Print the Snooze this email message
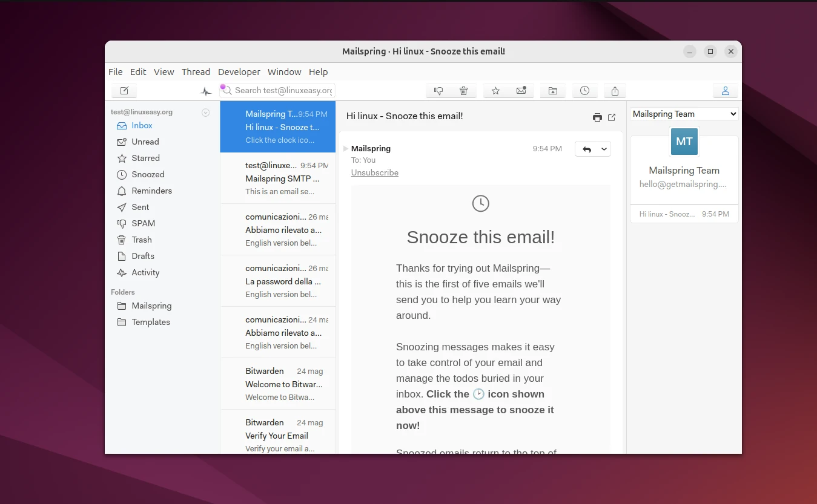The image size is (817, 504). pos(597,117)
